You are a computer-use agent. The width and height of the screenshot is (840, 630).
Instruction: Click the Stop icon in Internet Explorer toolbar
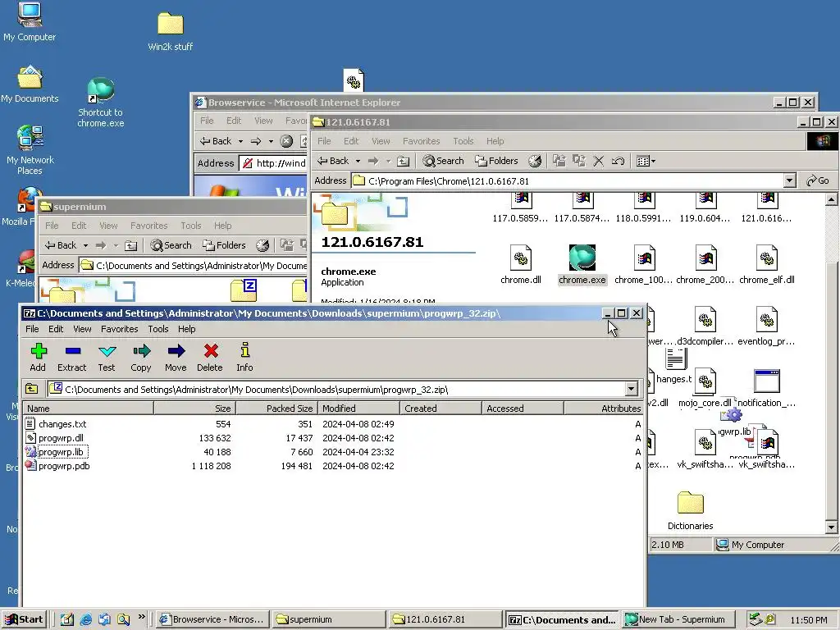click(x=286, y=141)
